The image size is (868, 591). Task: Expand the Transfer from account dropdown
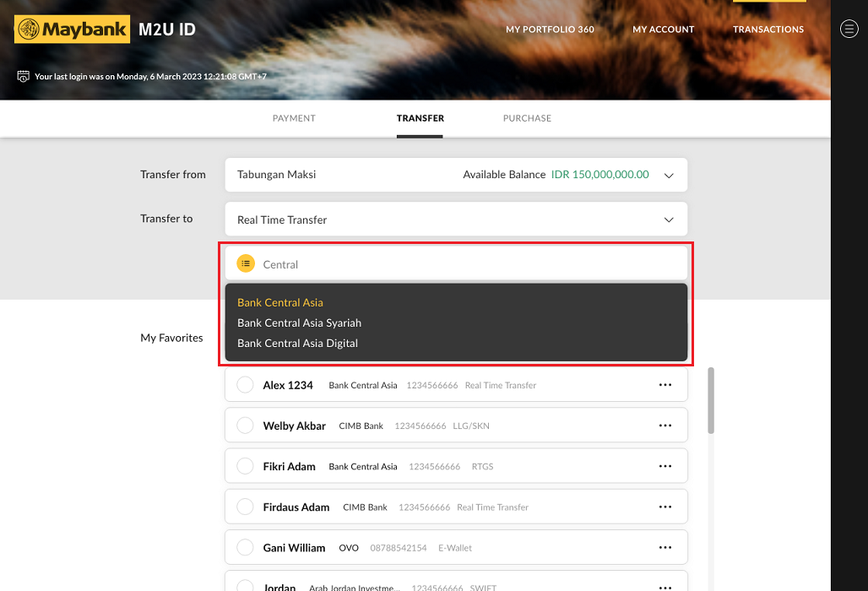coord(669,176)
